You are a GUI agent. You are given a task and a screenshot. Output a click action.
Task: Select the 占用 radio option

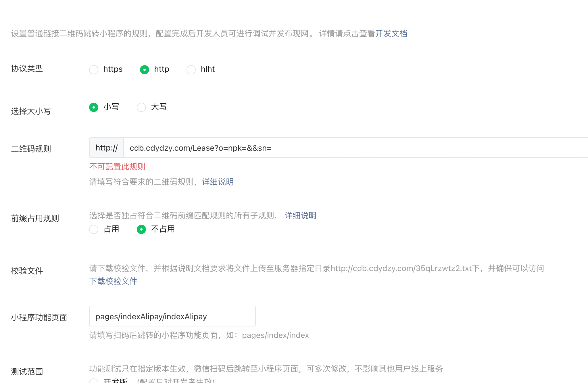[x=94, y=229]
